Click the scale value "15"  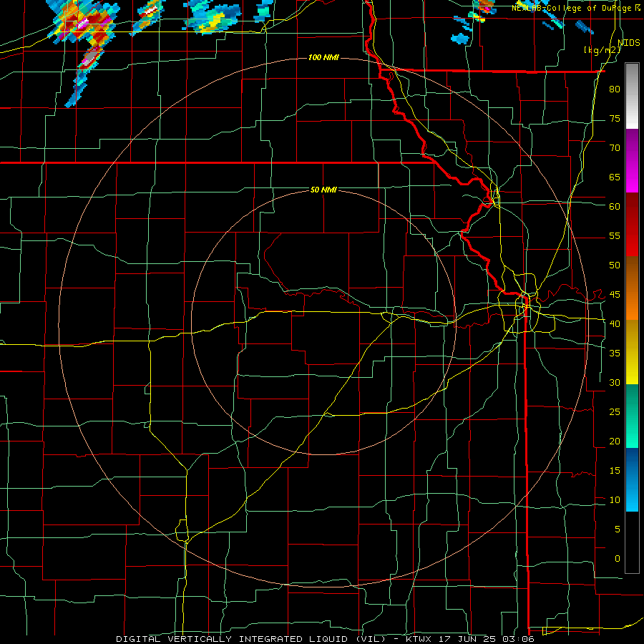click(615, 471)
